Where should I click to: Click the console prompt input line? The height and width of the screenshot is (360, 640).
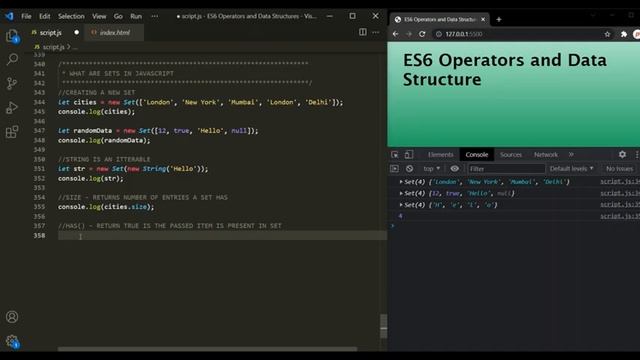[516, 226]
